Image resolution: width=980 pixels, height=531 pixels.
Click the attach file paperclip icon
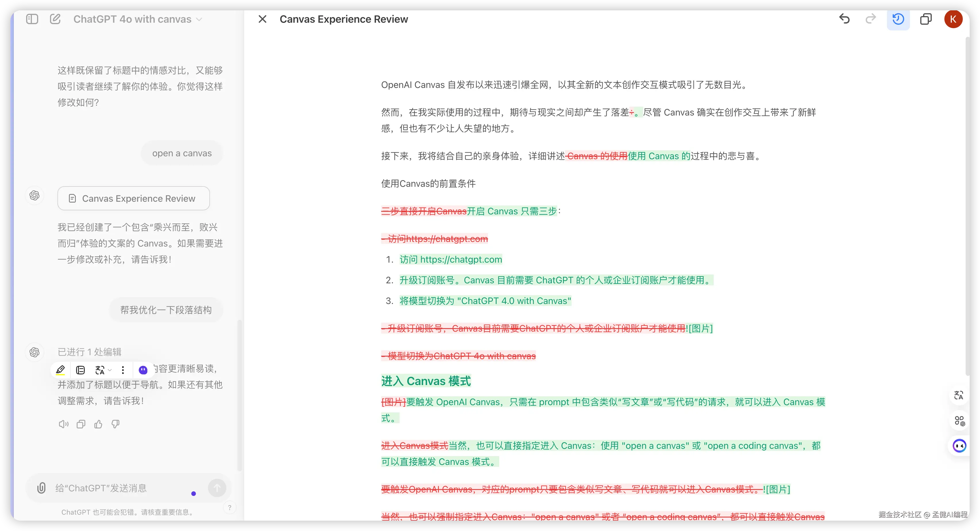point(41,488)
